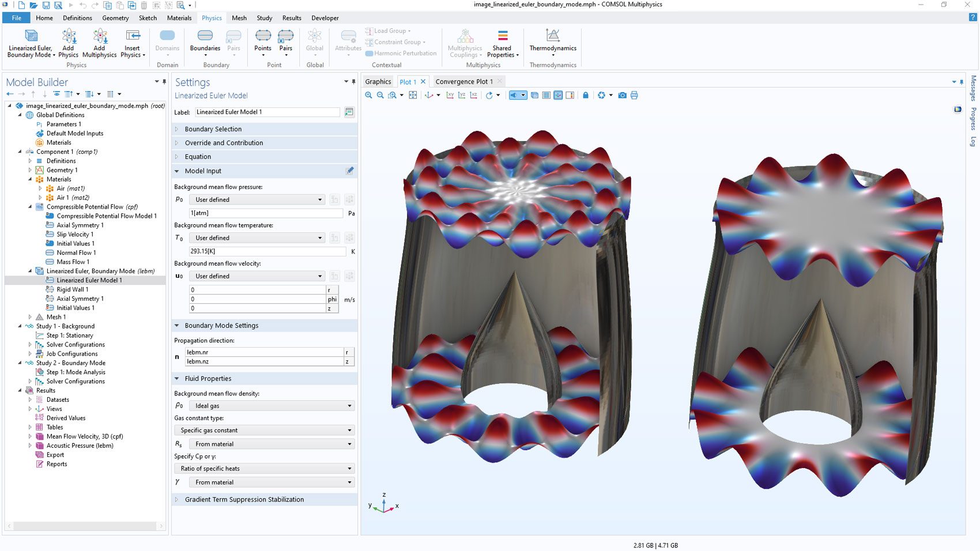Image resolution: width=980 pixels, height=551 pixels.
Task: Open the background mean flow pressure dropdown
Action: [x=258, y=199]
